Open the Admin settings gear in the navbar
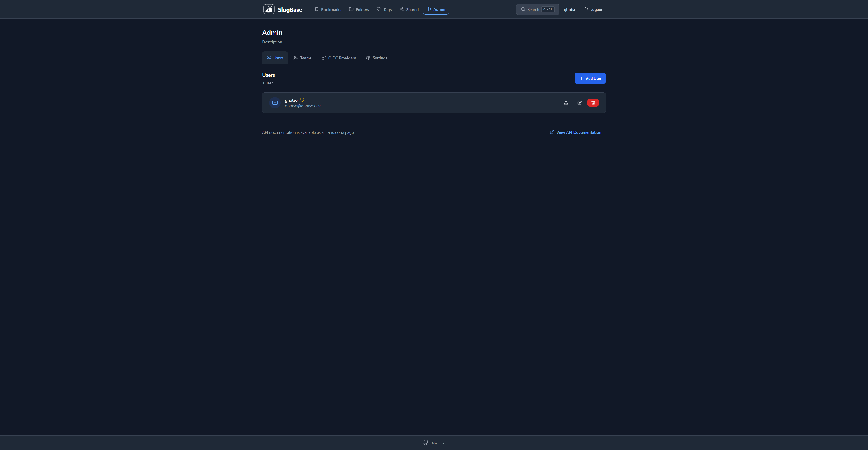 click(429, 9)
